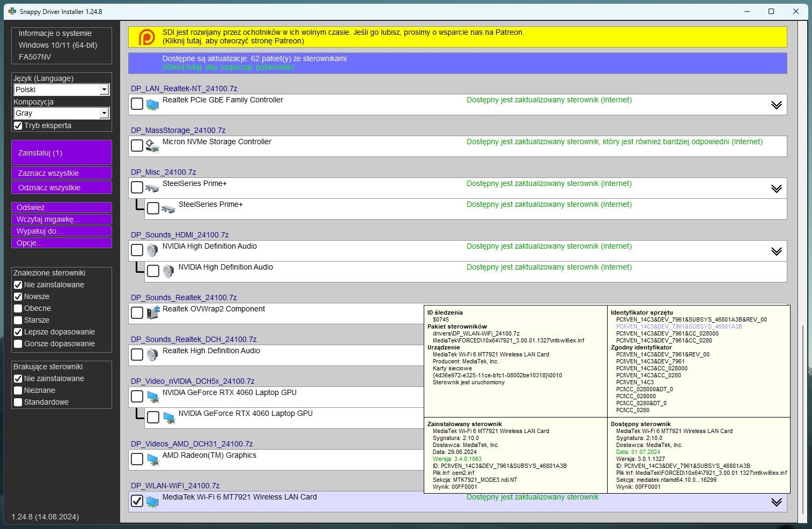Uncheck the MediaTek Wi-Fi 6 MT7921 driver
Image resolution: width=812 pixels, height=529 pixels.
(x=137, y=501)
